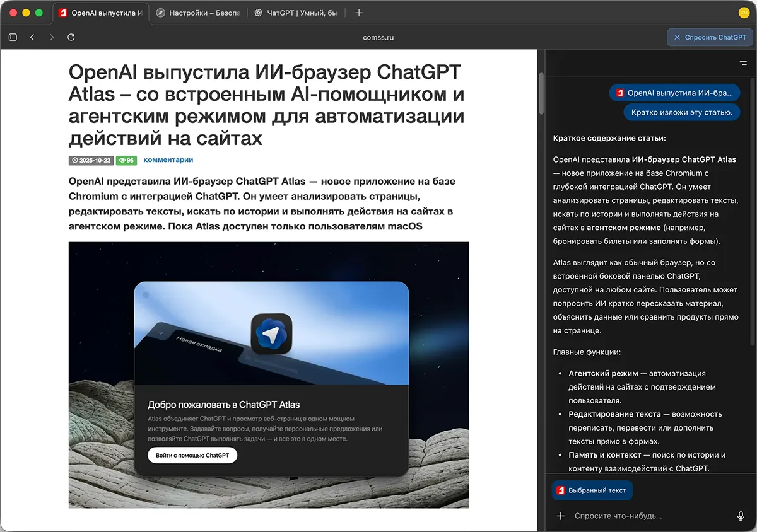Go back with the back arrow

click(x=32, y=37)
